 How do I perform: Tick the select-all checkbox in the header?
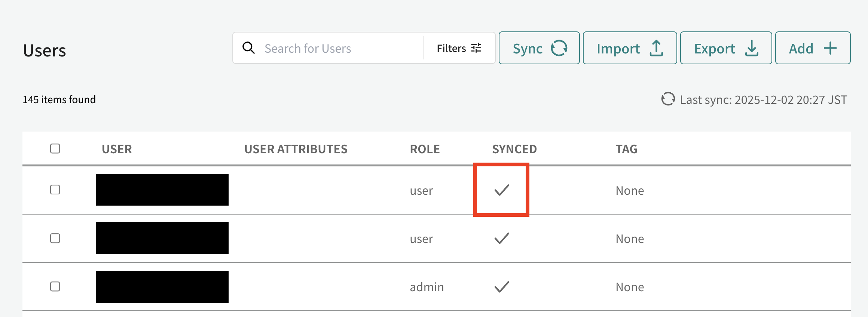[x=55, y=148]
